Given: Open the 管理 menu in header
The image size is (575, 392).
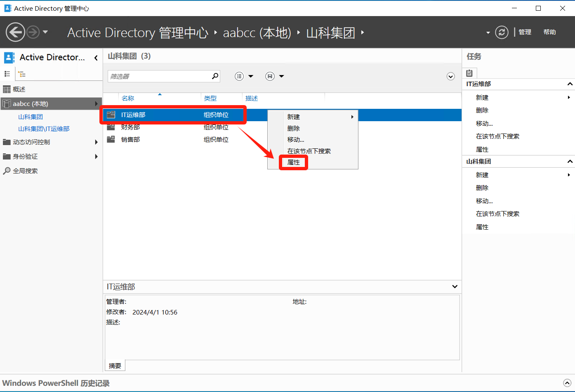Looking at the screenshot, I should (x=525, y=32).
